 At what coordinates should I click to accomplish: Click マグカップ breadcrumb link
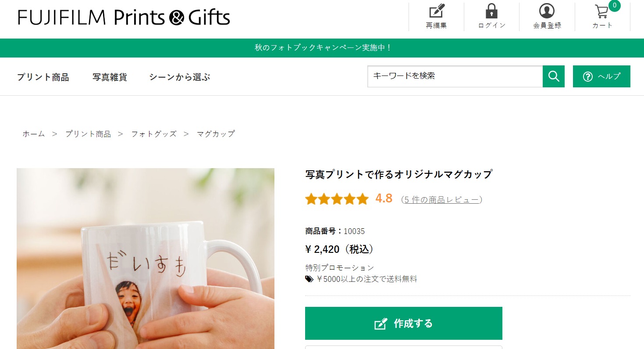[x=216, y=134]
